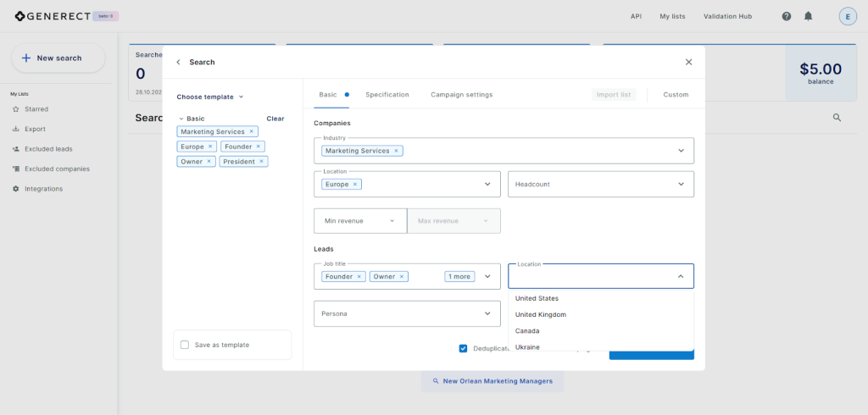The width and height of the screenshot is (868, 415).
Task: Open the Min revenue dropdown
Action: 359,221
